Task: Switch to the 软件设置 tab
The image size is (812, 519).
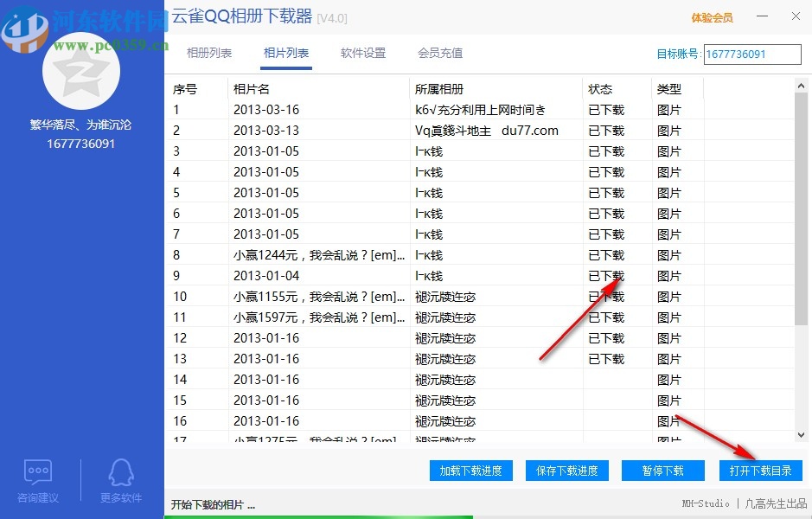Action: click(x=364, y=53)
